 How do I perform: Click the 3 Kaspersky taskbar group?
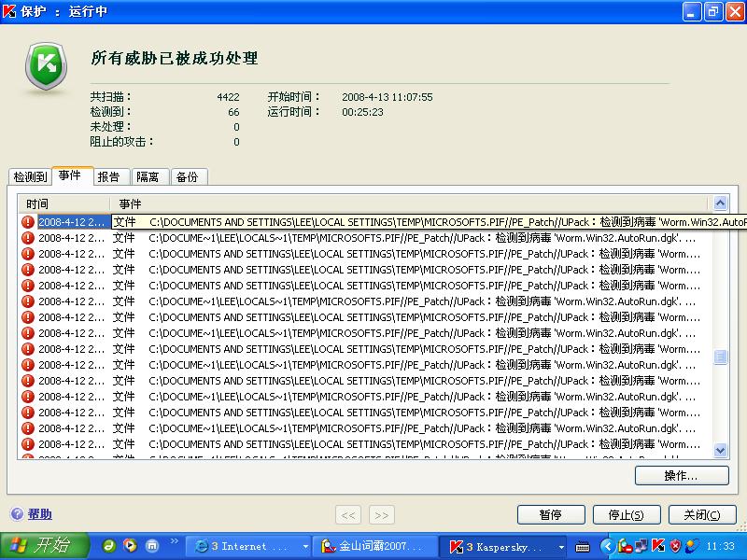[x=502, y=547]
